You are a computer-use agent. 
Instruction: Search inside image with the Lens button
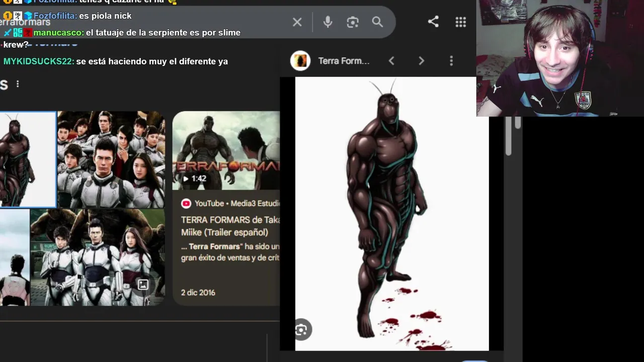(301, 330)
